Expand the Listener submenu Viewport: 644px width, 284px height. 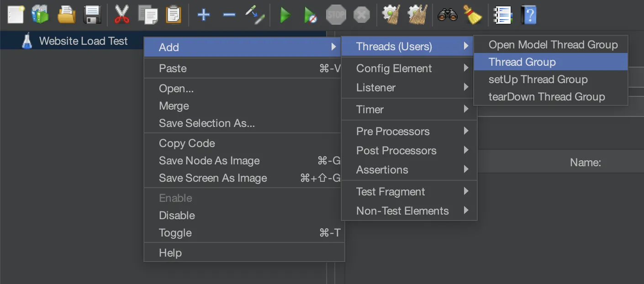click(x=376, y=88)
